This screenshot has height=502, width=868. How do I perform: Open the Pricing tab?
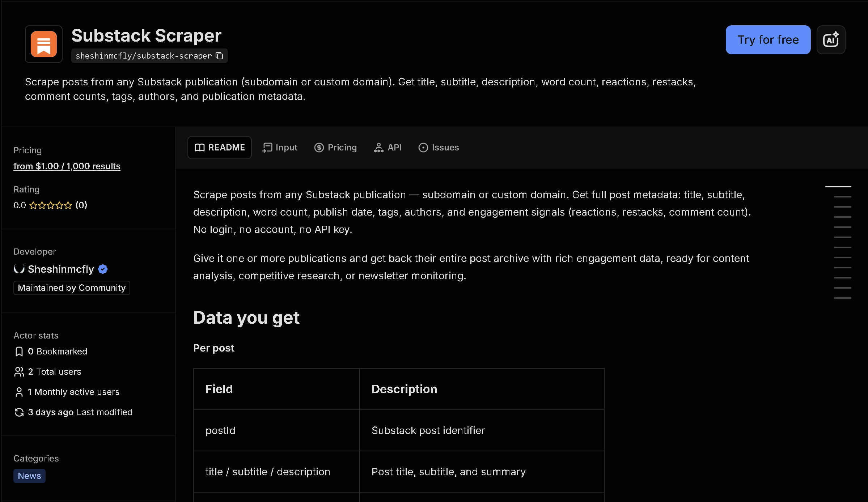[x=335, y=148]
